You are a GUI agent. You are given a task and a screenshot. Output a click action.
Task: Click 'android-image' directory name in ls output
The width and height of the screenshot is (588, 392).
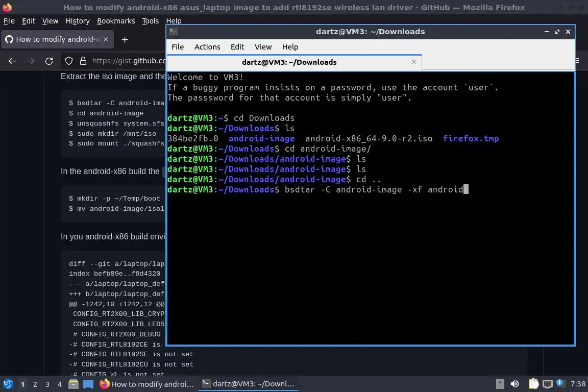(261, 138)
